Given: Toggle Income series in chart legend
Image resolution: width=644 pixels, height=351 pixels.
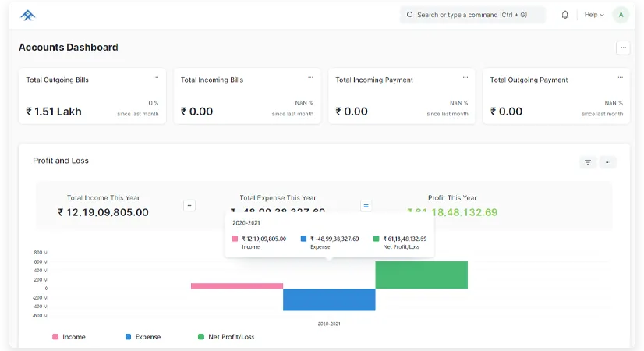Looking at the screenshot, I should pos(69,337).
